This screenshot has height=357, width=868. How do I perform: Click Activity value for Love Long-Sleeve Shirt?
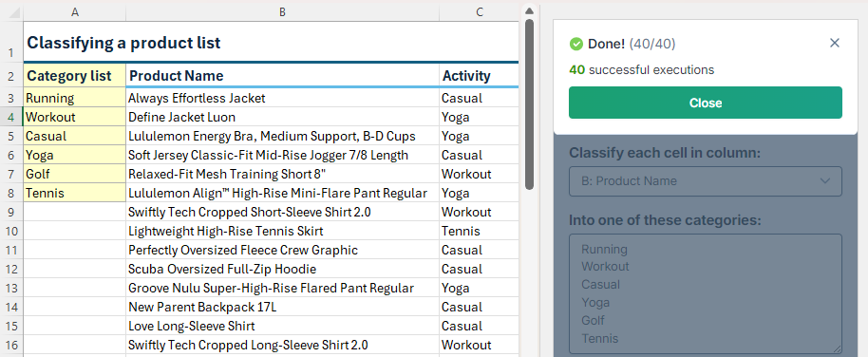[479, 326]
